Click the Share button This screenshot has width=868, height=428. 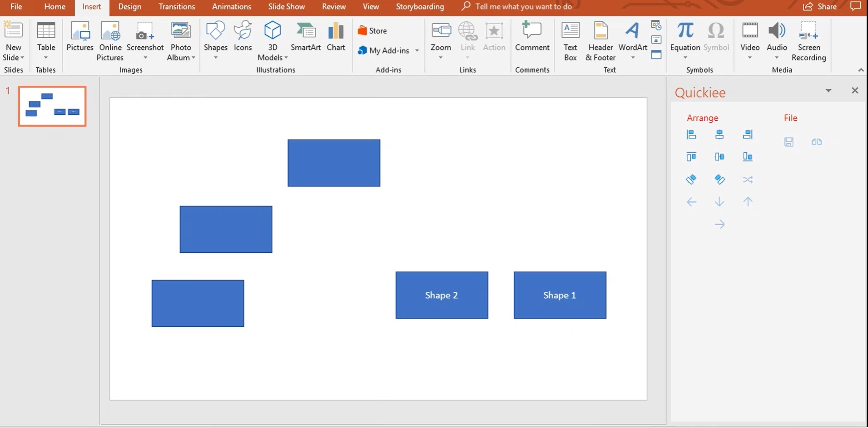(x=820, y=7)
